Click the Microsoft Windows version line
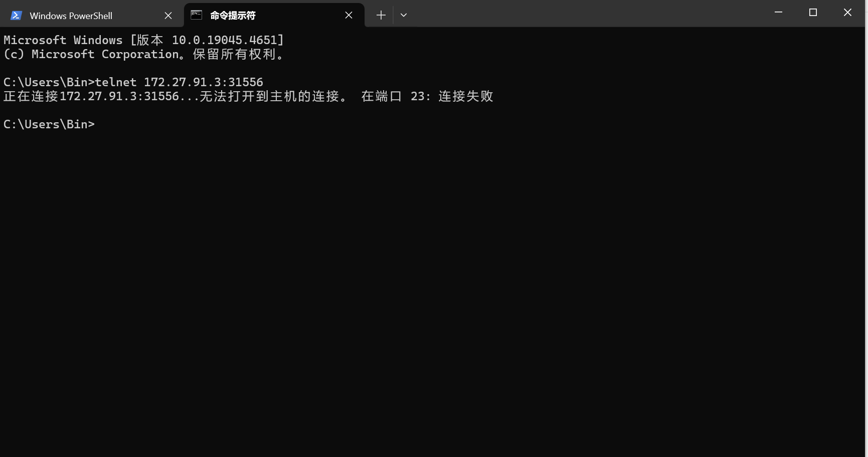Viewport: 868px width, 457px height. [x=144, y=40]
